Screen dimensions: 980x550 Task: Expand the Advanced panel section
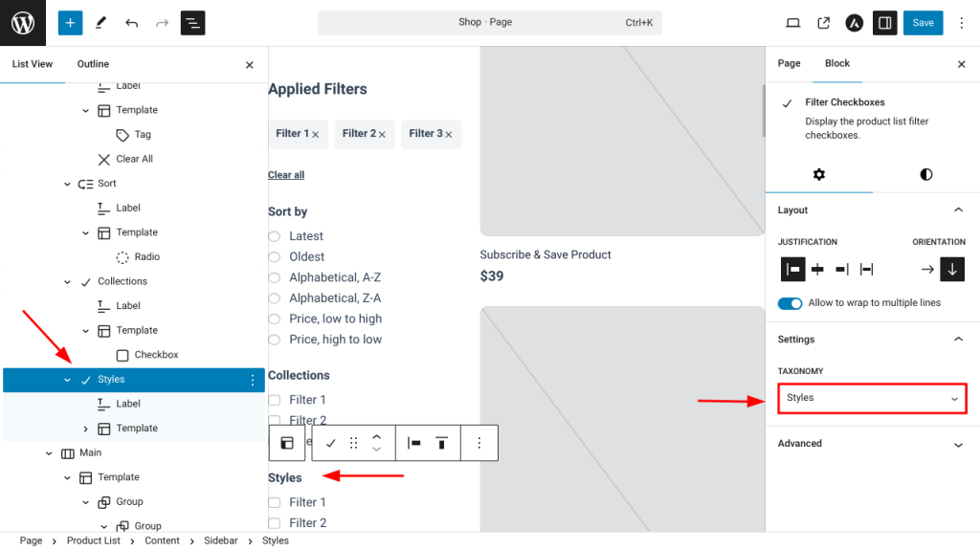(872, 444)
